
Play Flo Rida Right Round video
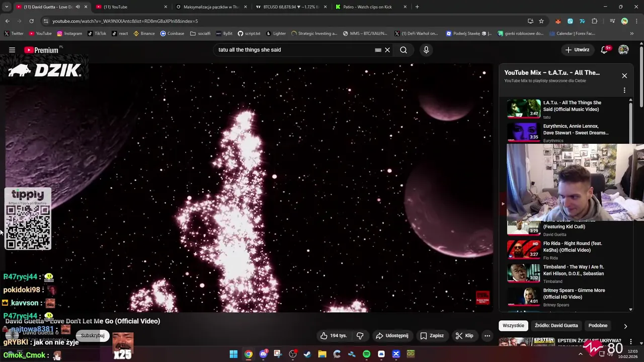coord(568,250)
